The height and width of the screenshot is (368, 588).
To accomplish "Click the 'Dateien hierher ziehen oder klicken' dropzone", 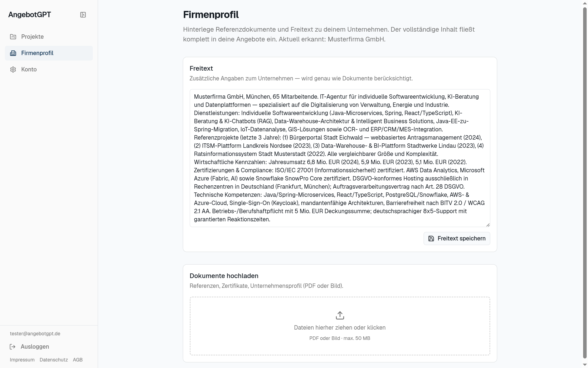I will 340,326.
